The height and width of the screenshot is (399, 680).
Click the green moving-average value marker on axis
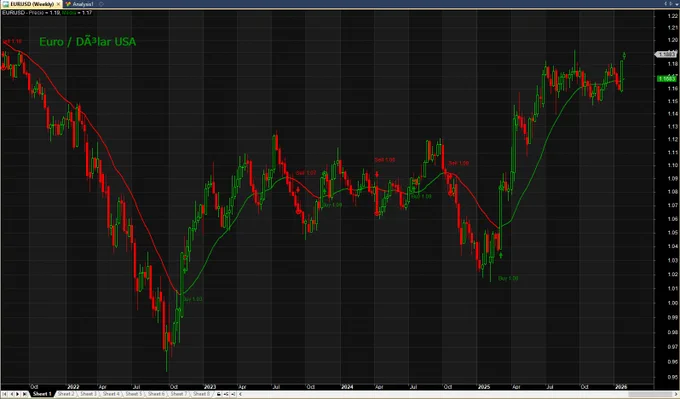pos(667,78)
